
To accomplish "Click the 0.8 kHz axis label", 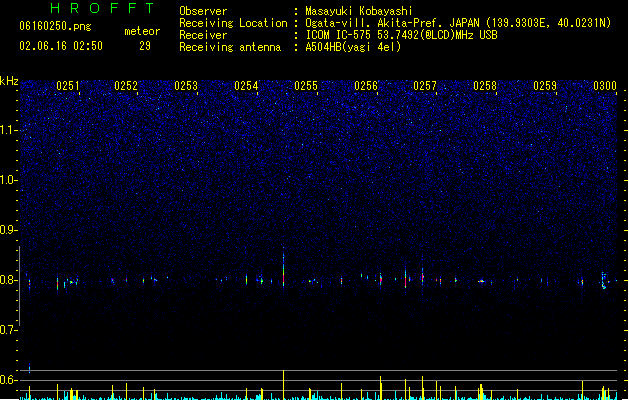I will click(x=8, y=280).
